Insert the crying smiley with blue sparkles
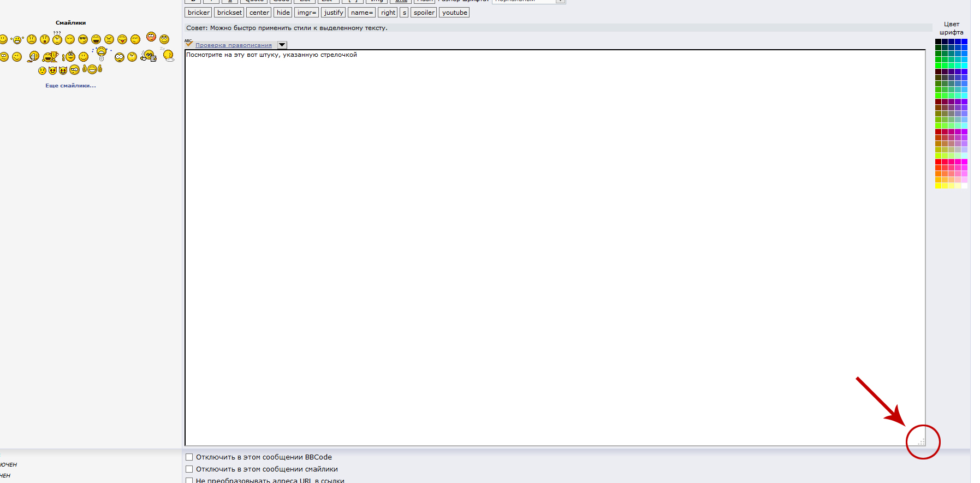The width and height of the screenshot is (980, 483). pos(102,54)
